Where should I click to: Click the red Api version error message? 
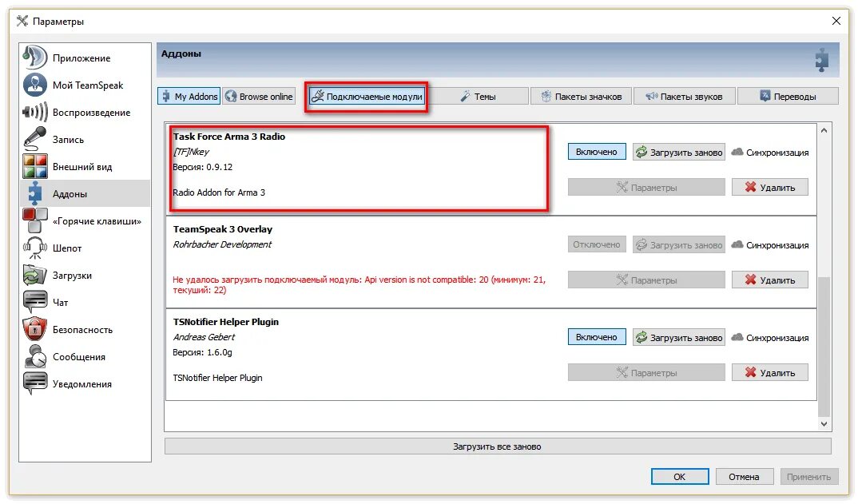359,284
